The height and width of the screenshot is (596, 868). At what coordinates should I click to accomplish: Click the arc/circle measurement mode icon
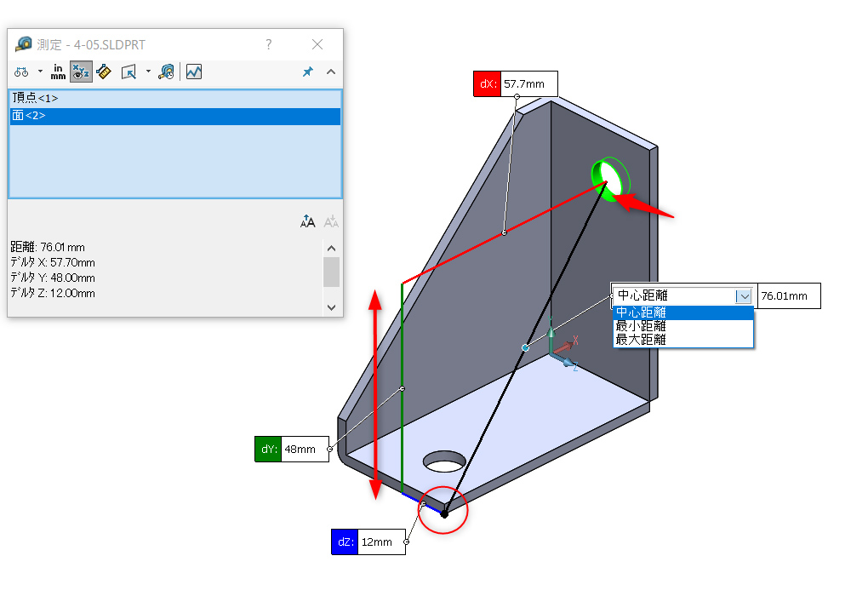click(21, 72)
